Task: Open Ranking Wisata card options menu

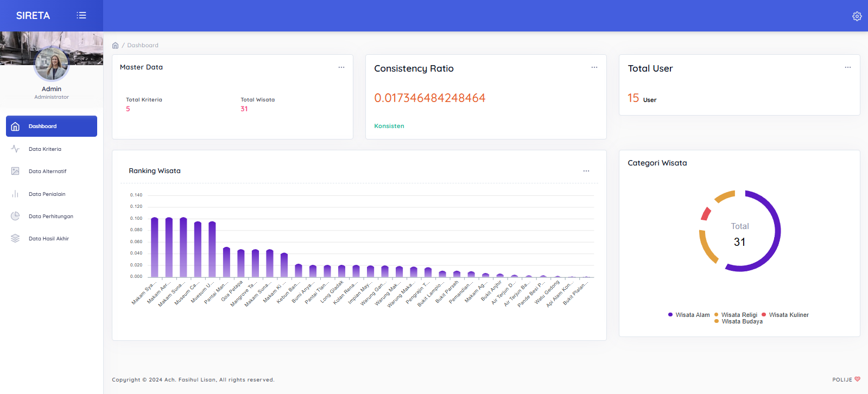Action: (586, 171)
